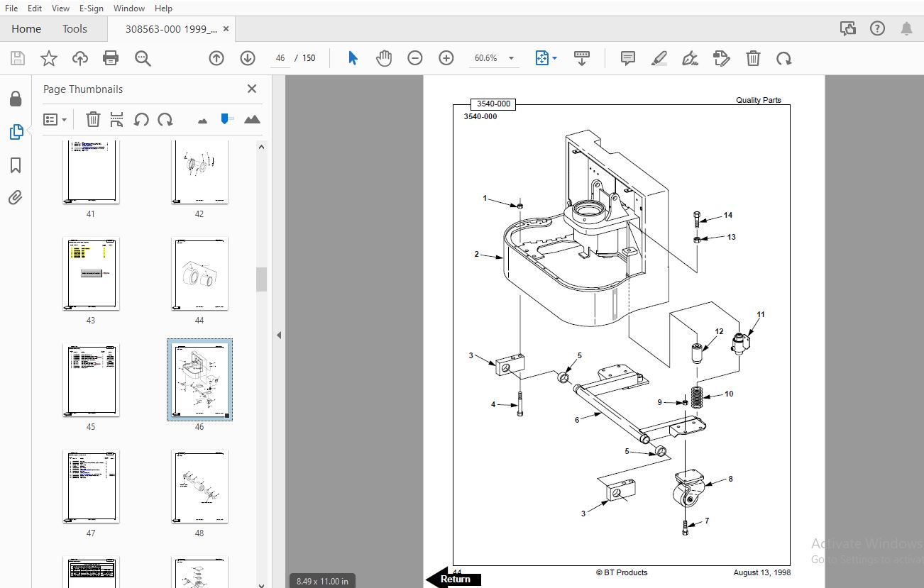Viewport: 924px width, 588px height.
Task: Close the 308563-000 document tab
Action: (226, 29)
